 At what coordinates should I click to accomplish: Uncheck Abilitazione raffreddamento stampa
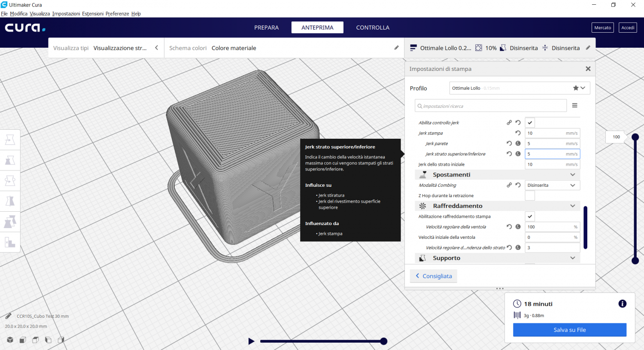[530, 216]
